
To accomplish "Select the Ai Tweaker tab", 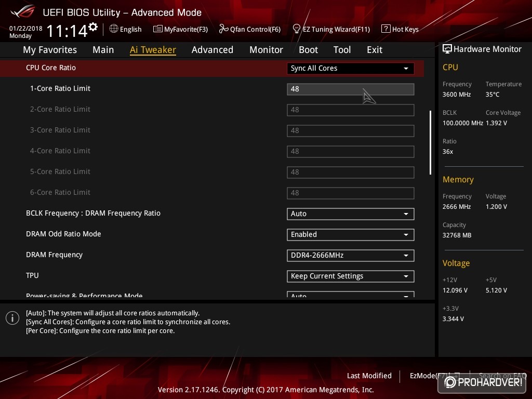I will [153, 50].
